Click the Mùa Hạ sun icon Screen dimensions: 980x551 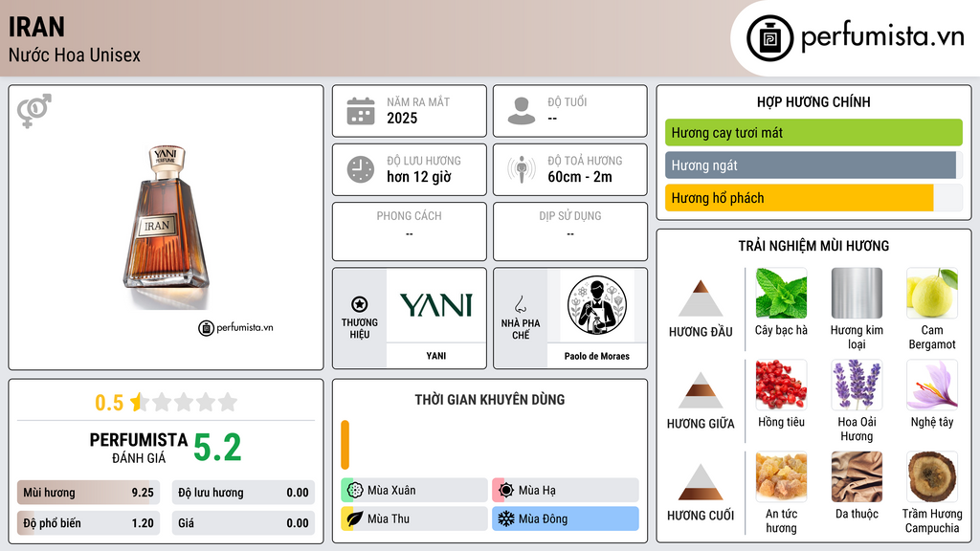point(506,491)
